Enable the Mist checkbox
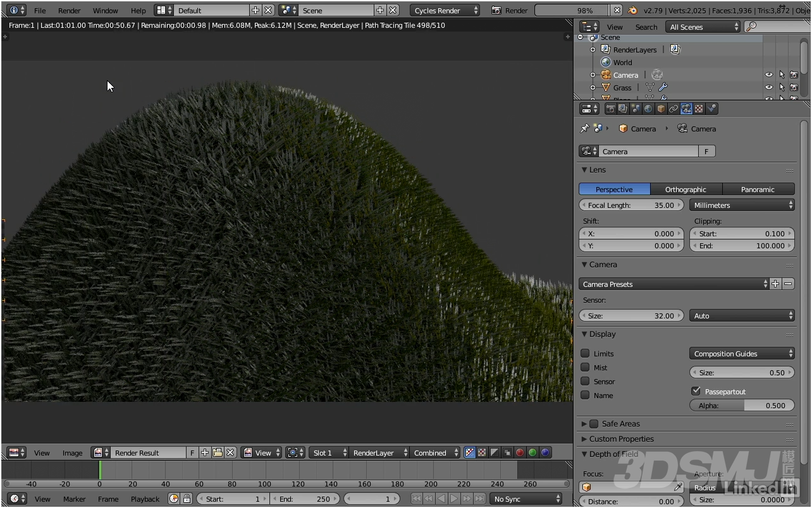Image resolution: width=812 pixels, height=508 pixels. (585, 367)
